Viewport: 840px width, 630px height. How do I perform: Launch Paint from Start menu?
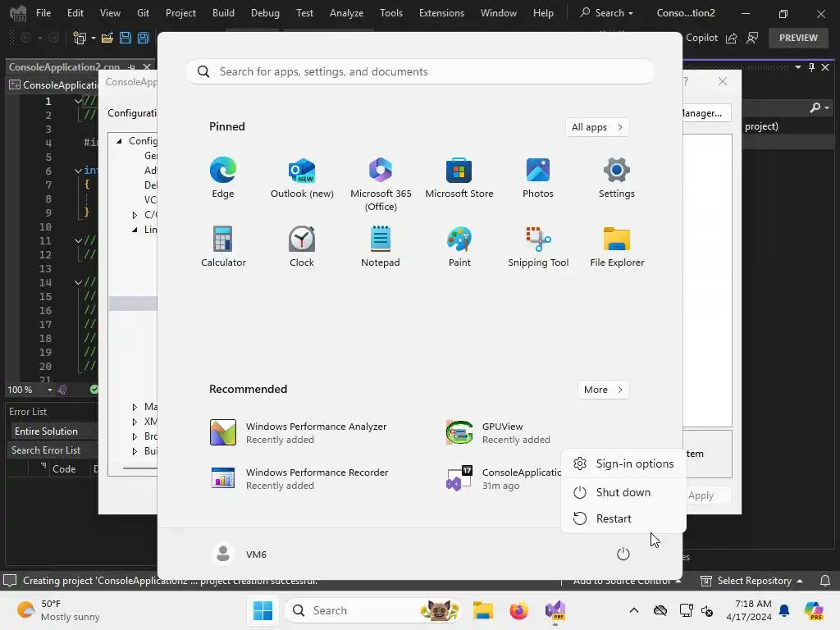(x=459, y=247)
